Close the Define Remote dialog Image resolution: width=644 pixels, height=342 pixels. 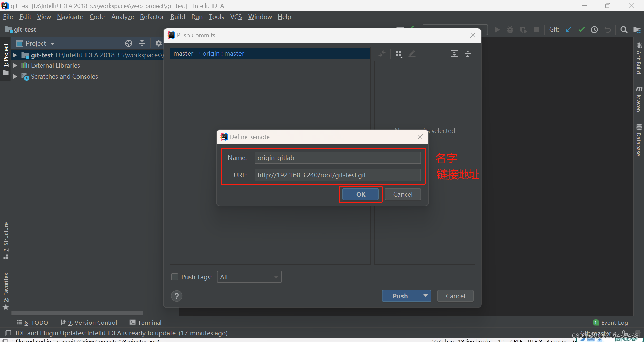pyautogui.click(x=420, y=137)
